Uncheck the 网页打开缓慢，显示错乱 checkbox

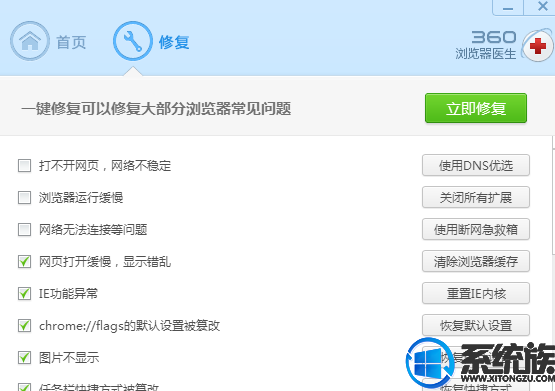pyautogui.click(x=24, y=261)
